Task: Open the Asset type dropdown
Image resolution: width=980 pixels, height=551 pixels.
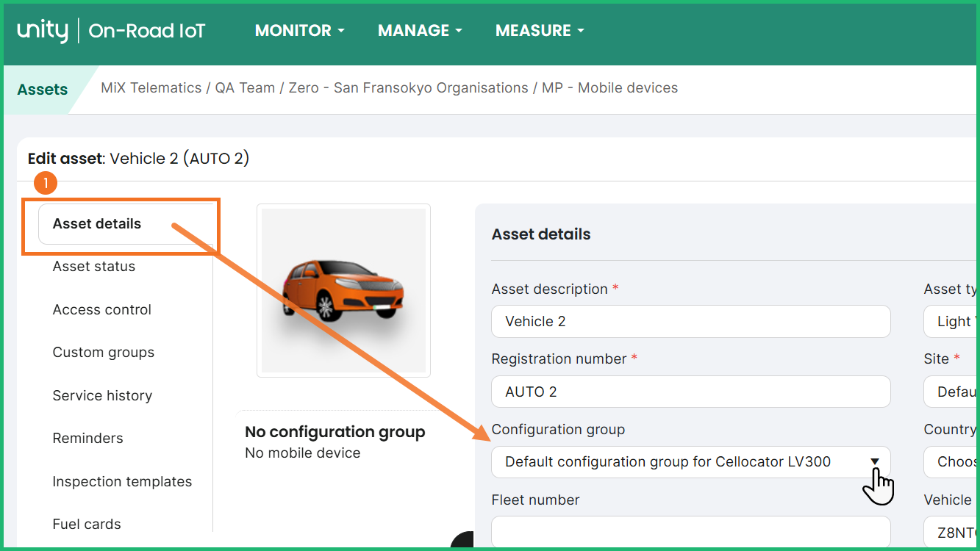Action: 951,322
